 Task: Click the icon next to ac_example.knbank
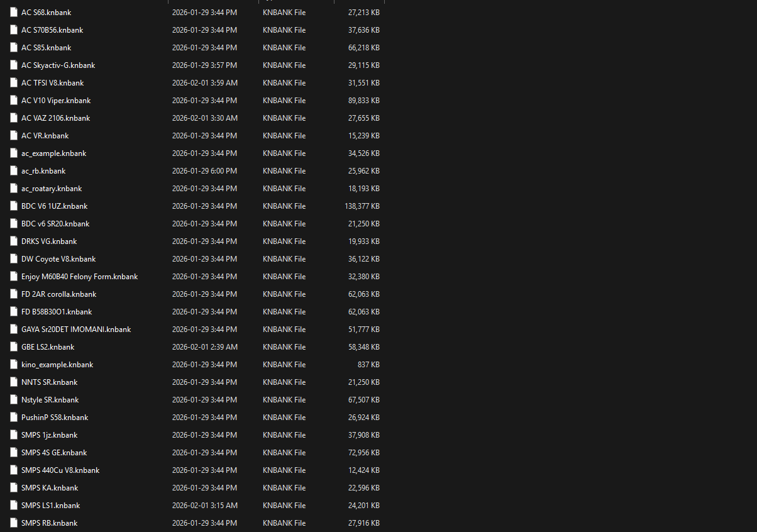point(14,153)
